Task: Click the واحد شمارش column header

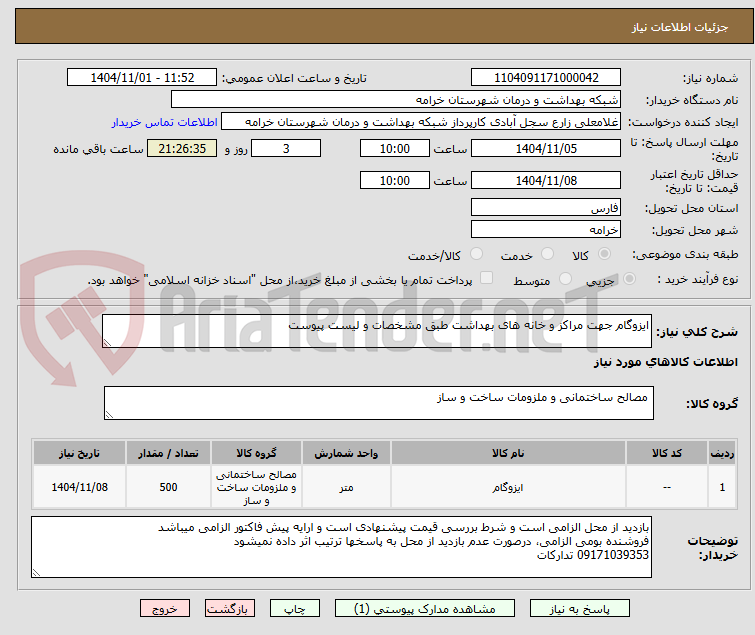Action: coord(346,453)
